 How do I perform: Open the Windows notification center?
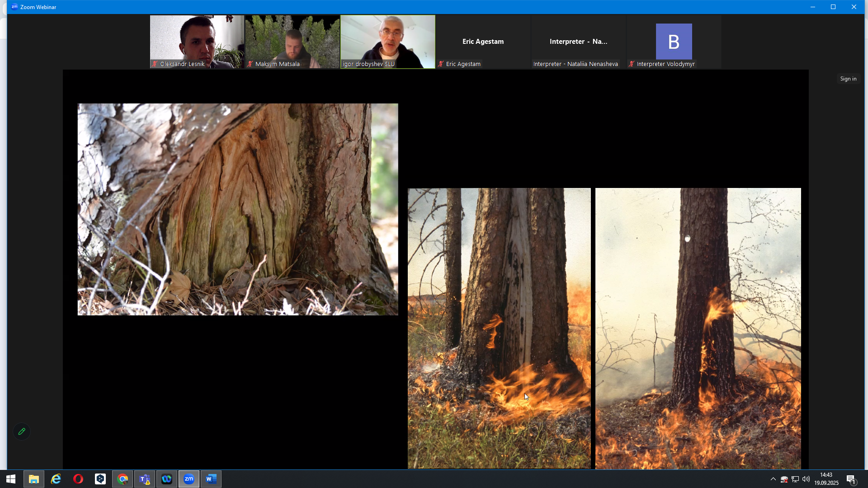[851, 479]
